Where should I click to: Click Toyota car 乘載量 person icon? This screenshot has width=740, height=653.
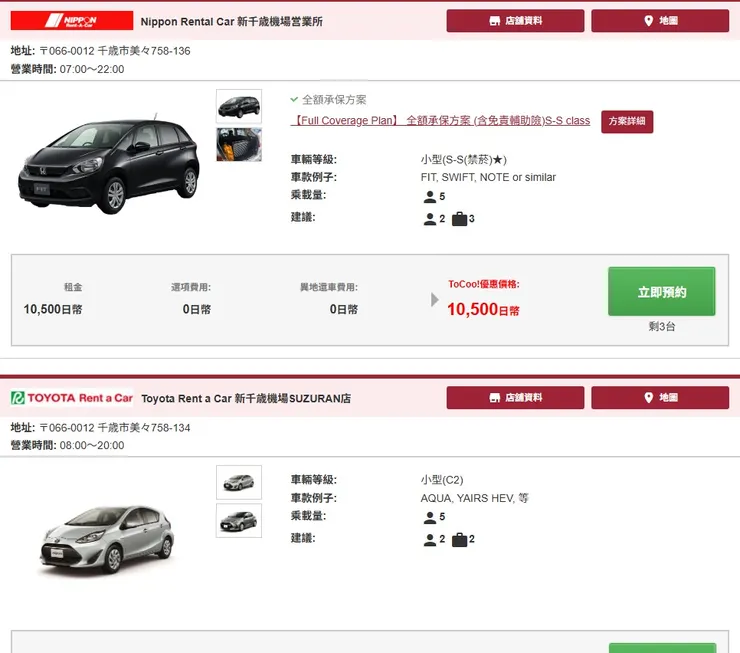click(x=429, y=518)
